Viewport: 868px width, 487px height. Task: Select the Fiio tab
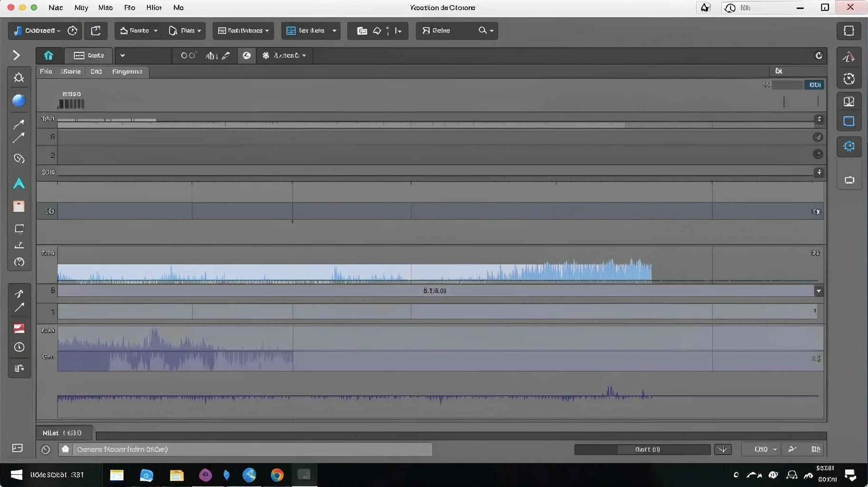(46, 71)
